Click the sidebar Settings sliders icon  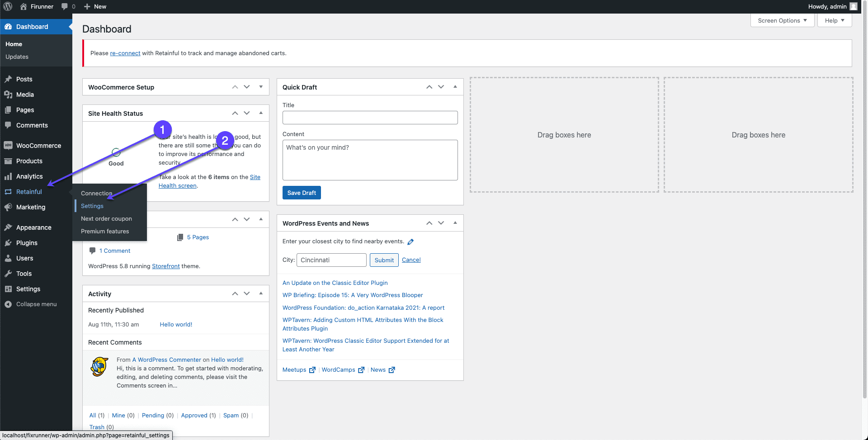click(x=8, y=289)
